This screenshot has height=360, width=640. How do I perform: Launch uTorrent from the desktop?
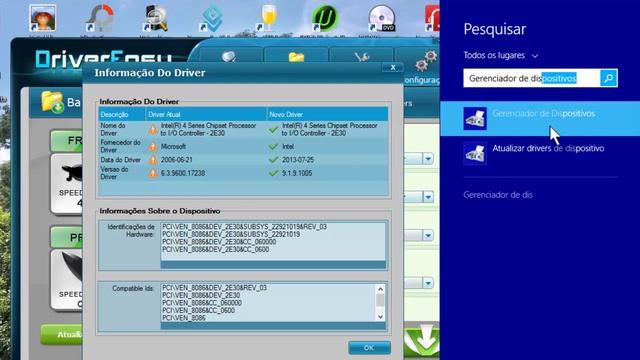(324, 18)
